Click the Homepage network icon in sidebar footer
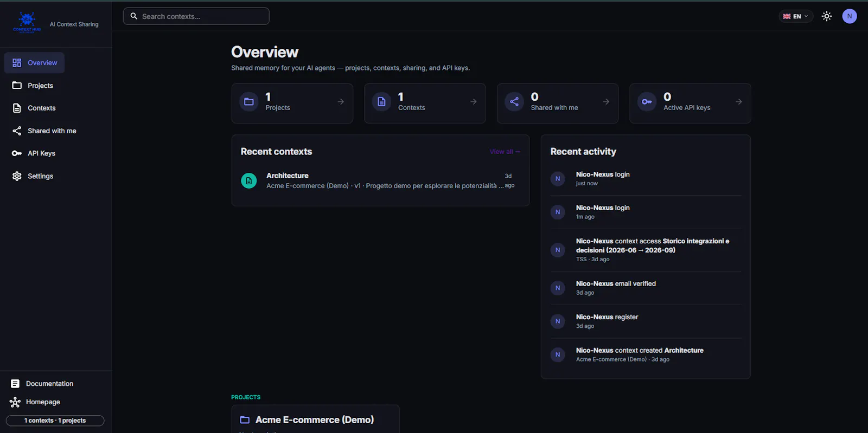Image resolution: width=868 pixels, height=433 pixels. click(15, 402)
